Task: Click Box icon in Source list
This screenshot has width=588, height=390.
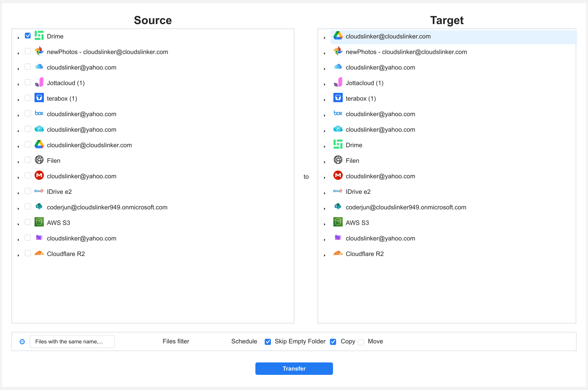Action: coord(39,113)
